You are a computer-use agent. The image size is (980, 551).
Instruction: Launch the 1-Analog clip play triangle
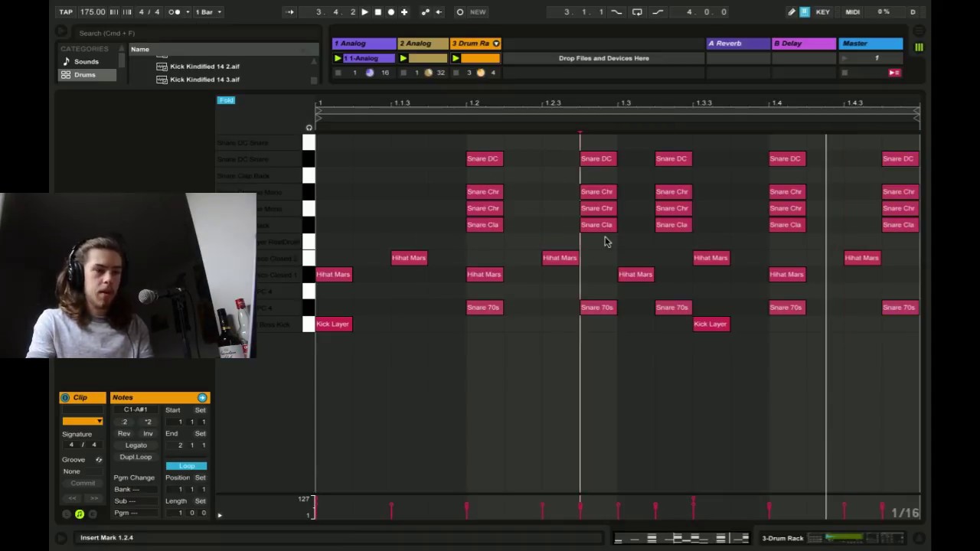338,58
